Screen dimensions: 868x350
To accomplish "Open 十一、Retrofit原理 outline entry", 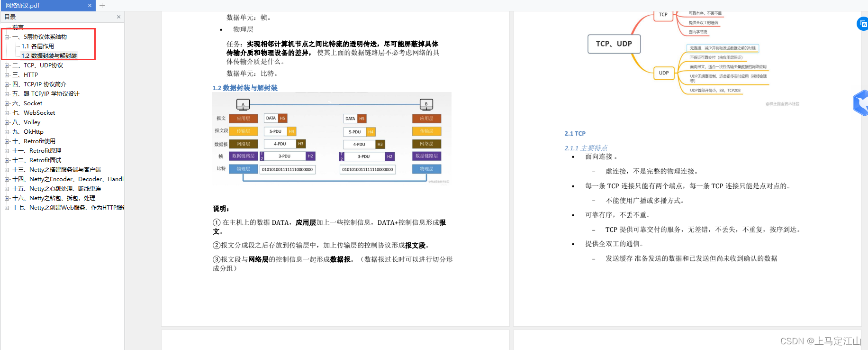I will 36,151.
